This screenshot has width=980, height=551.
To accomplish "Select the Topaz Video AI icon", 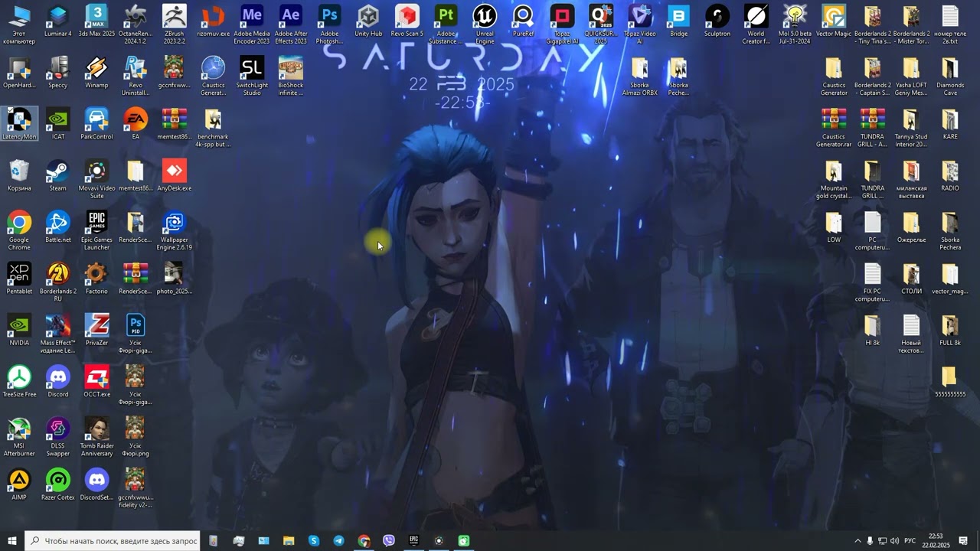I will [x=639, y=25].
